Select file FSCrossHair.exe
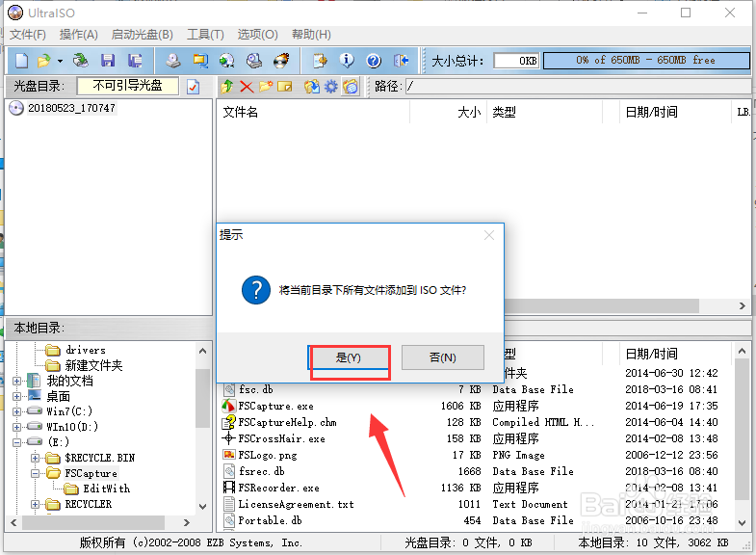The image size is (756, 555). click(x=282, y=438)
